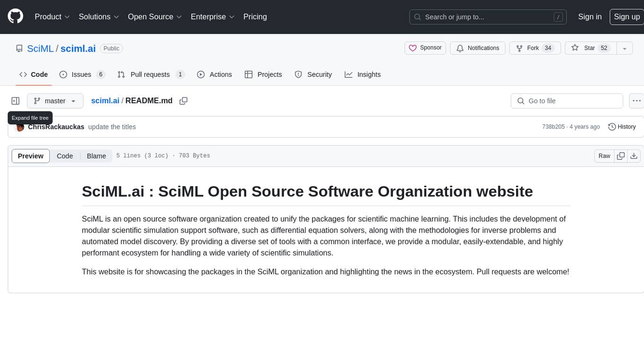Click the Public visibility badge
The height and width of the screenshot is (362, 644).
coord(111,48)
